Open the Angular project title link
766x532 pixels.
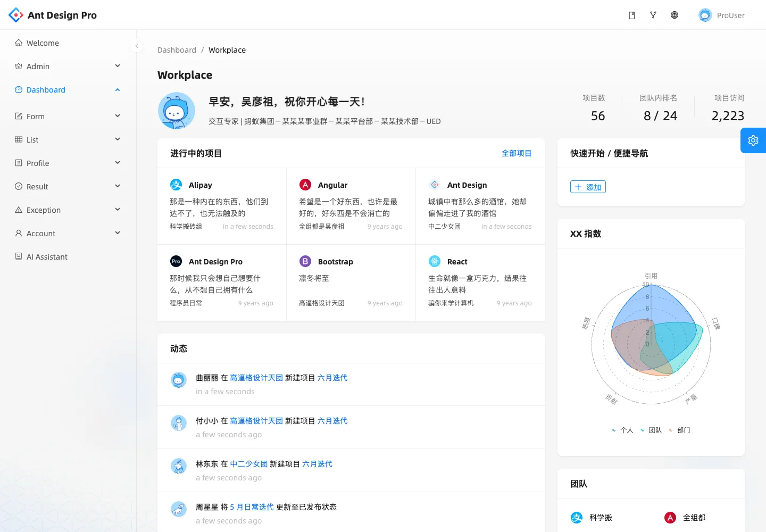[x=332, y=185]
